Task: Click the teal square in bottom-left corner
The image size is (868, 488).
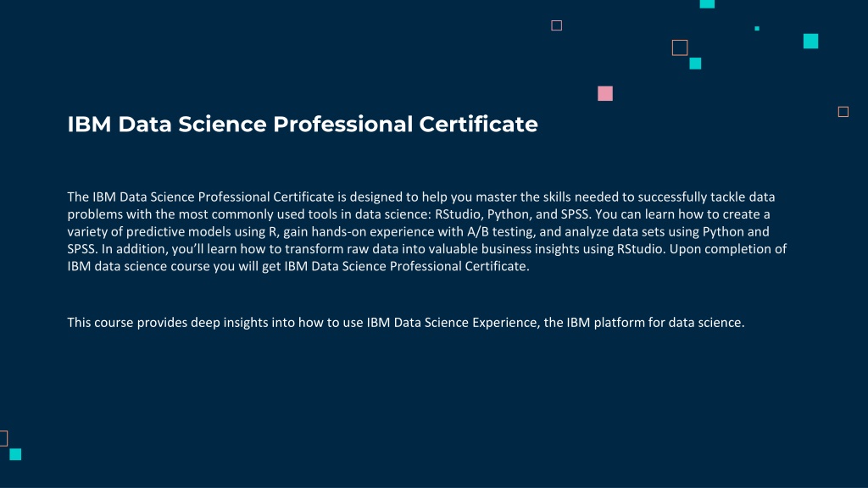Action: pyautogui.click(x=15, y=454)
